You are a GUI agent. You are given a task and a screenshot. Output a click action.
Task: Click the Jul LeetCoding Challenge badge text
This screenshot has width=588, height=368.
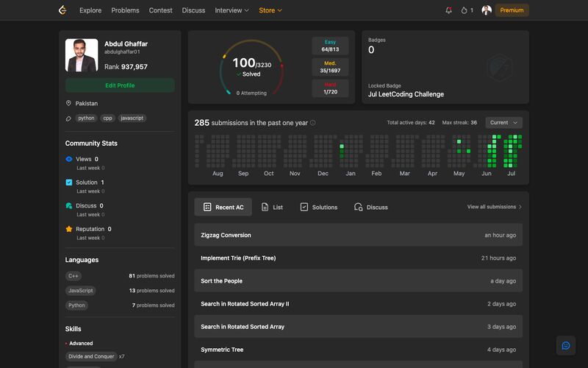coord(406,94)
